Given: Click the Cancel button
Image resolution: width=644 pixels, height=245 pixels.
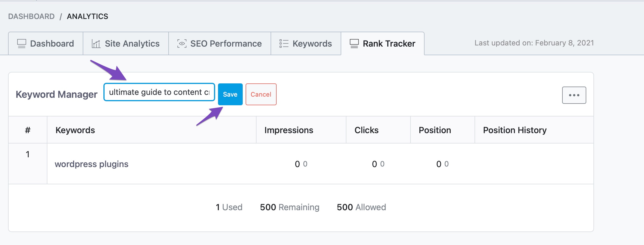Looking at the screenshot, I should point(261,94).
